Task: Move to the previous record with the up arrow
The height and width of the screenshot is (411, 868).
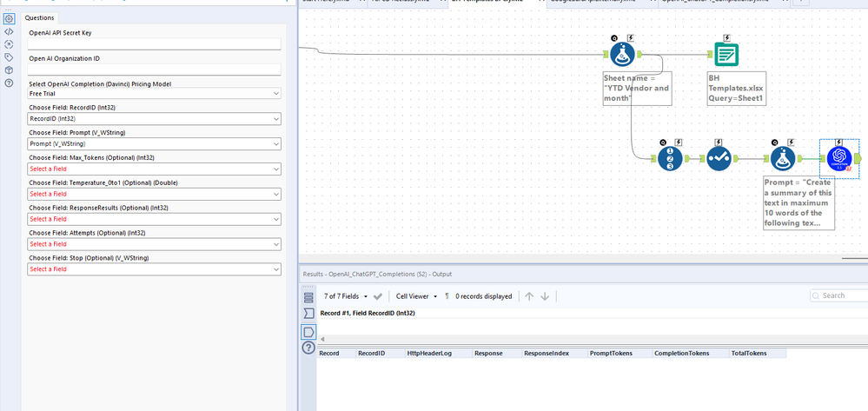Action: (529, 296)
